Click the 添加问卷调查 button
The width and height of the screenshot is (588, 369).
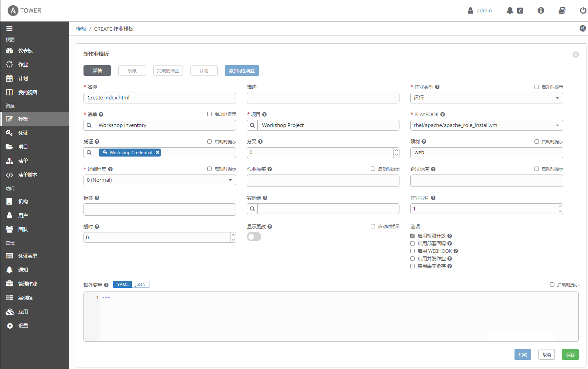pos(242,71)
